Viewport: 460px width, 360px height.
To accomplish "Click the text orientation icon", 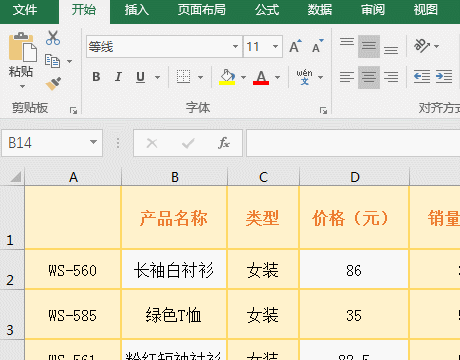I will (422, 46).
